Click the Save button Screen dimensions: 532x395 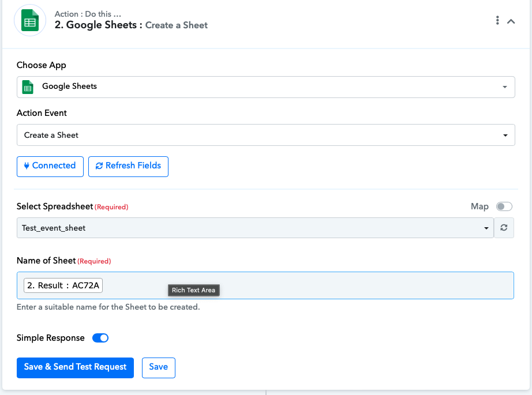click(159, 367)
